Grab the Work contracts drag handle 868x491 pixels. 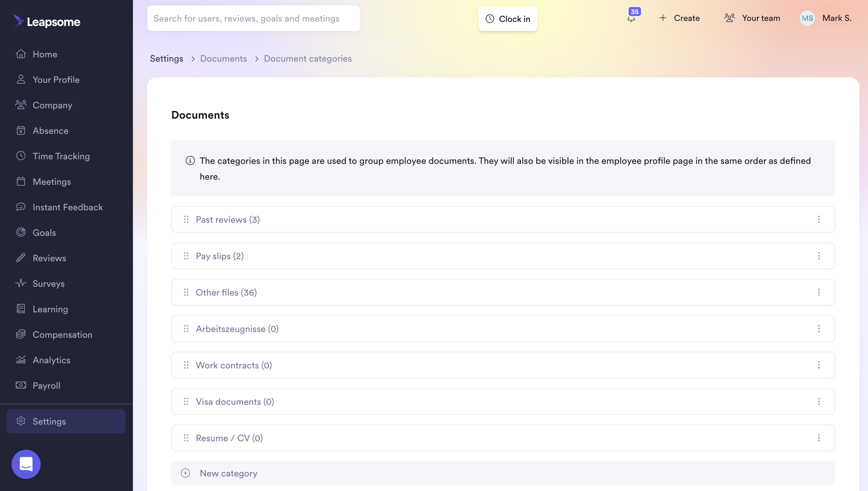[x=186, y=365]
